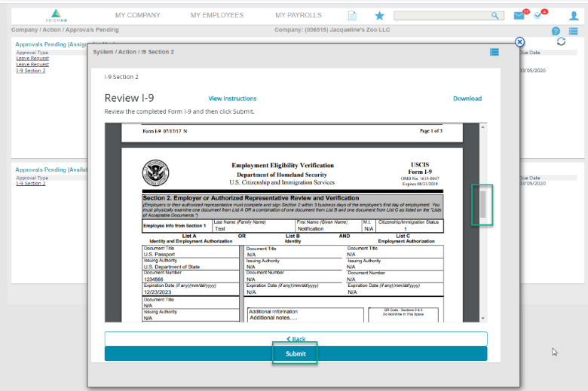Submit the reviewed I-9
Screen dimensions: 588x391
coord(296,353)
